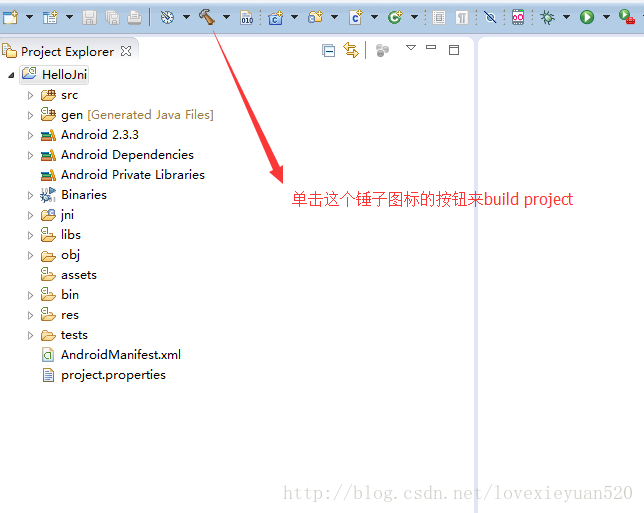Viewport: 644px width, 513px height.
Task: Click the New wizard toolbar icon
Action: click(x=10, y=17)
